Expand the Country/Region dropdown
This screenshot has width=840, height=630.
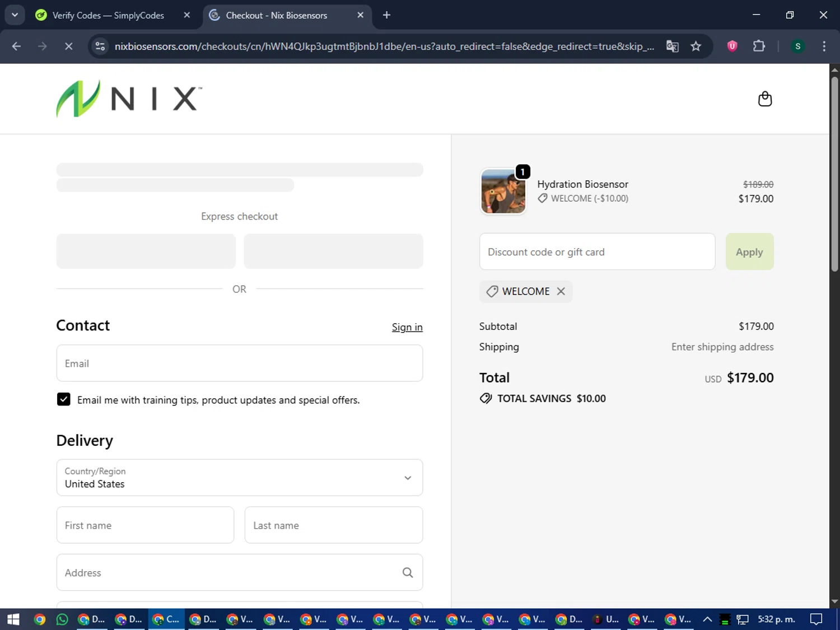click(240, 478)
